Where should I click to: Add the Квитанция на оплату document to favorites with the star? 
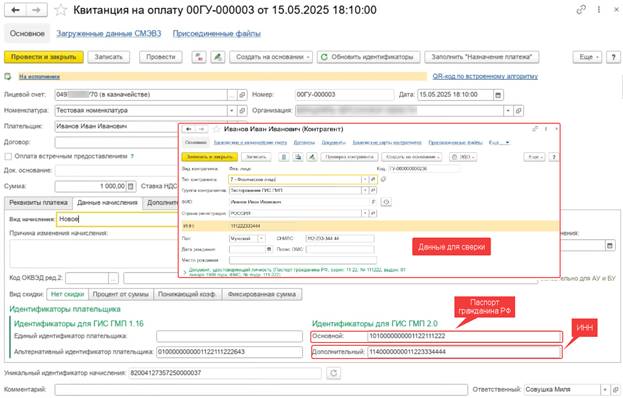[61, 10]
